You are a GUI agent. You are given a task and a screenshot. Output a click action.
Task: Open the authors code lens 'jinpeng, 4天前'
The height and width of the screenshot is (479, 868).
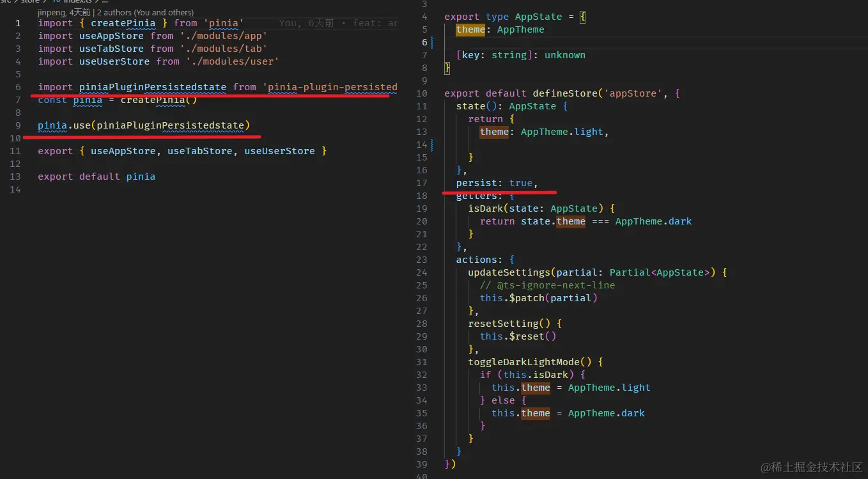pos(65,12)
